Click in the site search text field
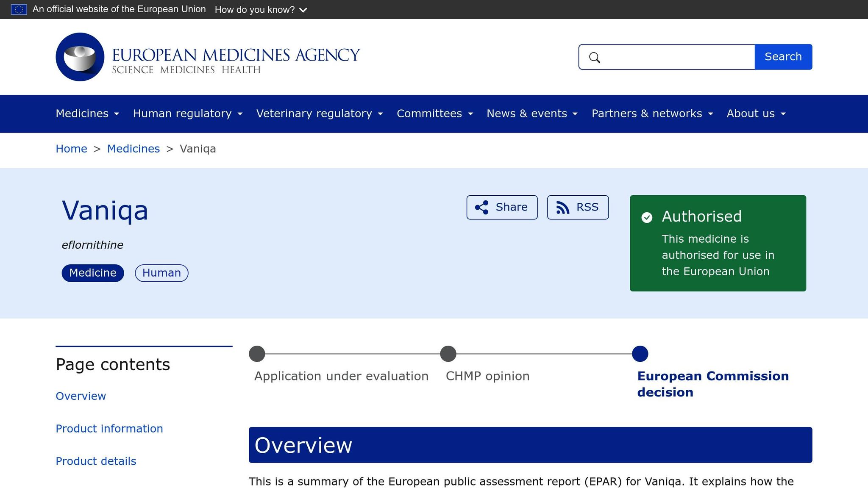The width and height of the screenshot is (868, 488). click(678, 57)
